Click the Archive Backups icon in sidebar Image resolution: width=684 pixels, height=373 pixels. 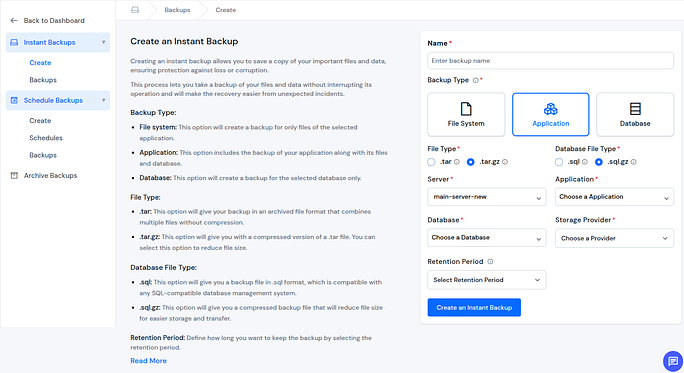[14, 175]
